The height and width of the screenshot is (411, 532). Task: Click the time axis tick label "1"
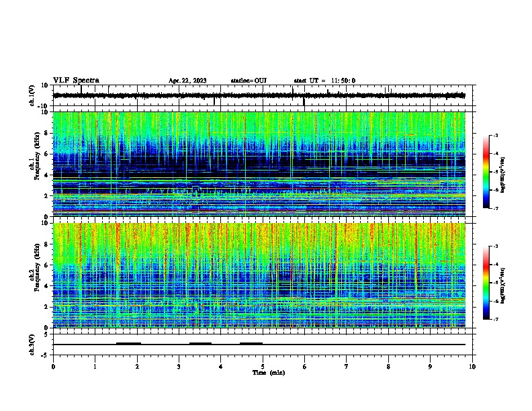tap(95, 367)
